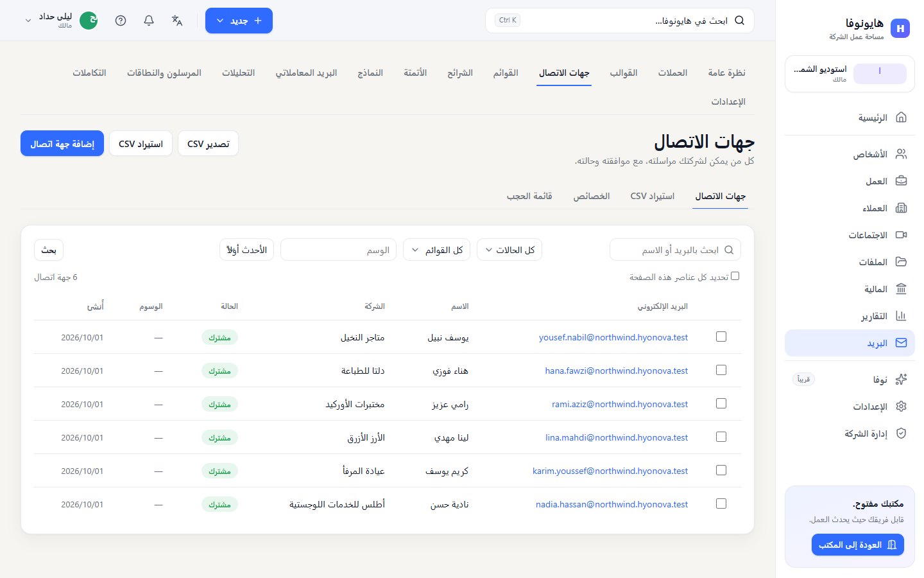Open the help question mark icon

(121, 21)
